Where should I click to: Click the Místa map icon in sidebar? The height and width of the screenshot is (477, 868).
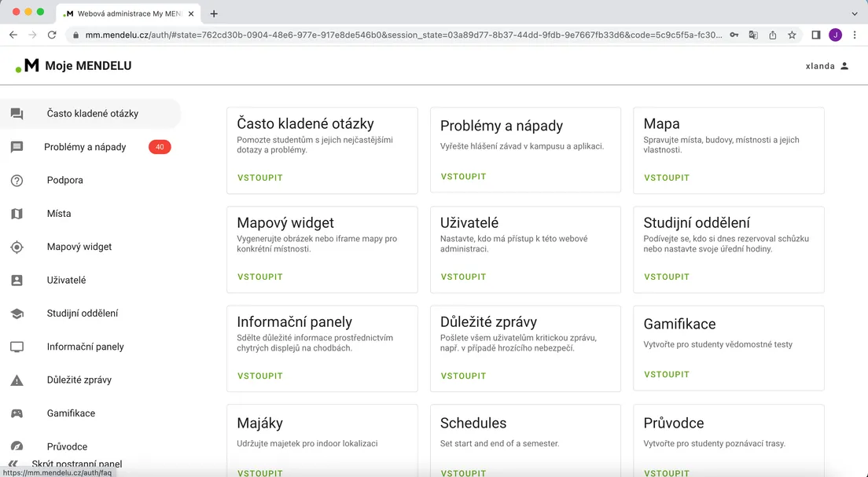(x=17, y=214)
